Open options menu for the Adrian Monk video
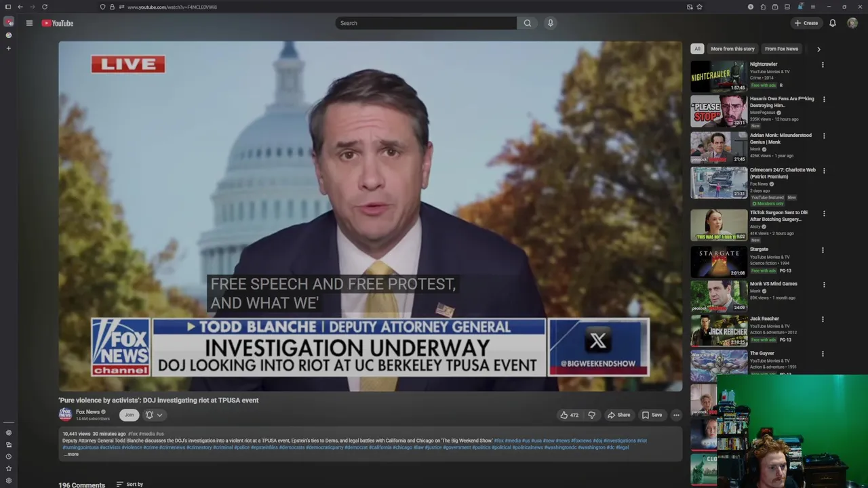868x488 pixels. (824, 136)
